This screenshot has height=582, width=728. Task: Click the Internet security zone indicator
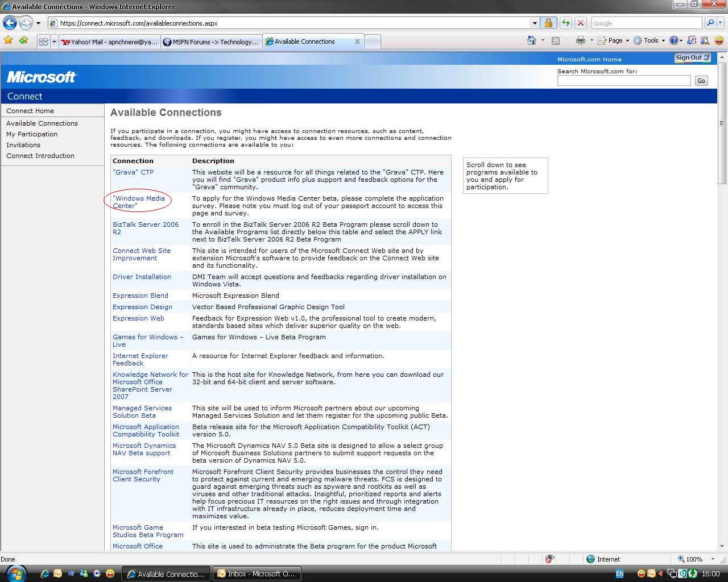(x=603, y=559)
